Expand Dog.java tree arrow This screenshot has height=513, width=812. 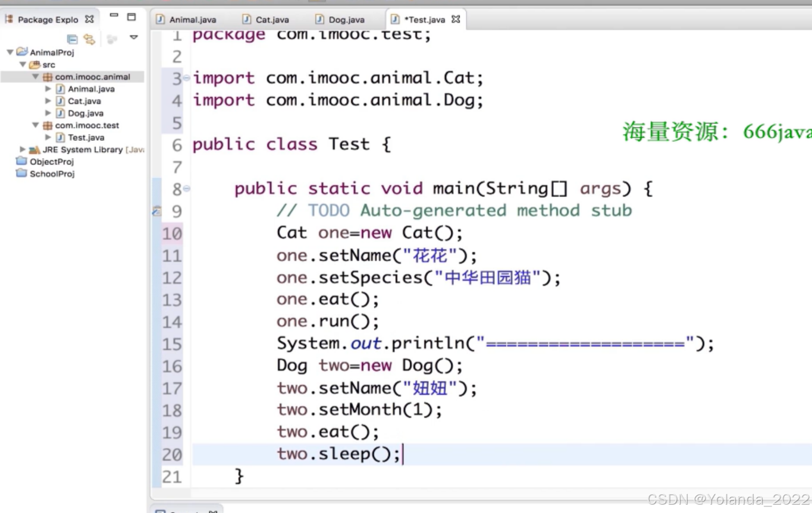point(48,113)
